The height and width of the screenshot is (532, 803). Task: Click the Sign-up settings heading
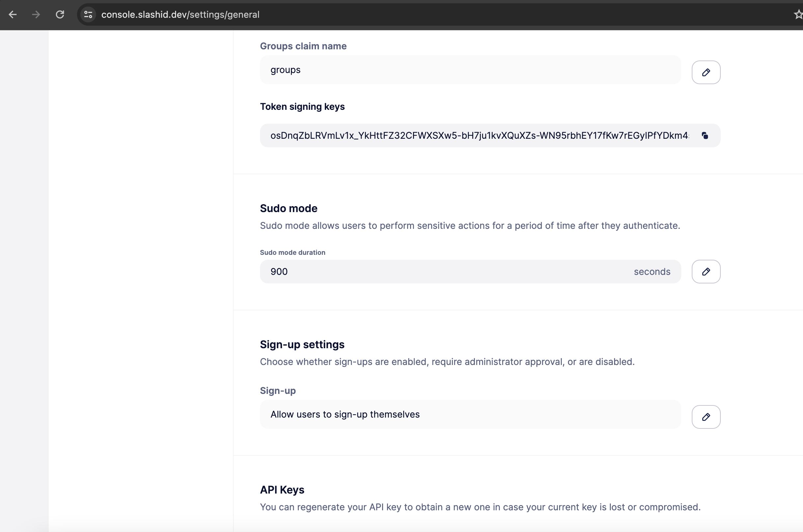tap(302, 344)
